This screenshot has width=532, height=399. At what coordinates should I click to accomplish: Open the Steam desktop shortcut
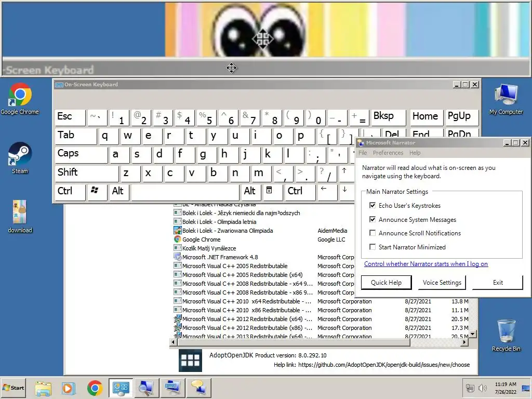click(20, 158)
